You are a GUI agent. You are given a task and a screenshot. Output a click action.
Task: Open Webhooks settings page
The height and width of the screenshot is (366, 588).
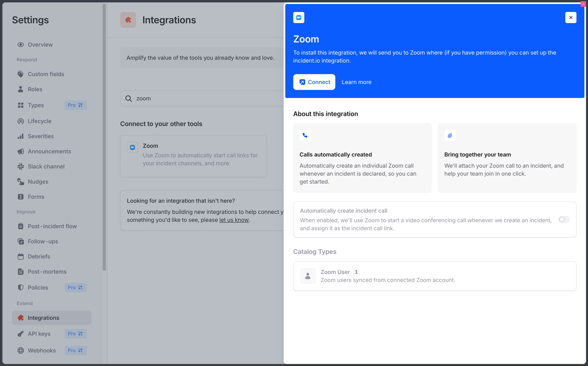pos(42,350)
